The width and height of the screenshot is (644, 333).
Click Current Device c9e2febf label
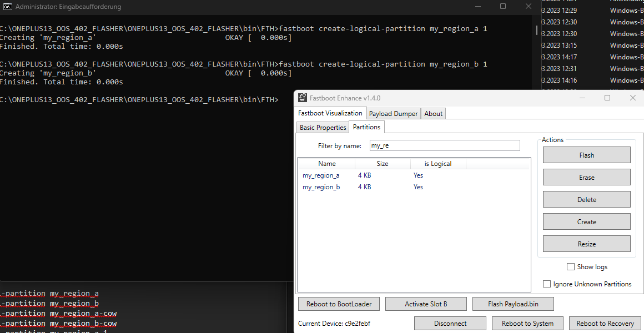click(x=334, y=324)
